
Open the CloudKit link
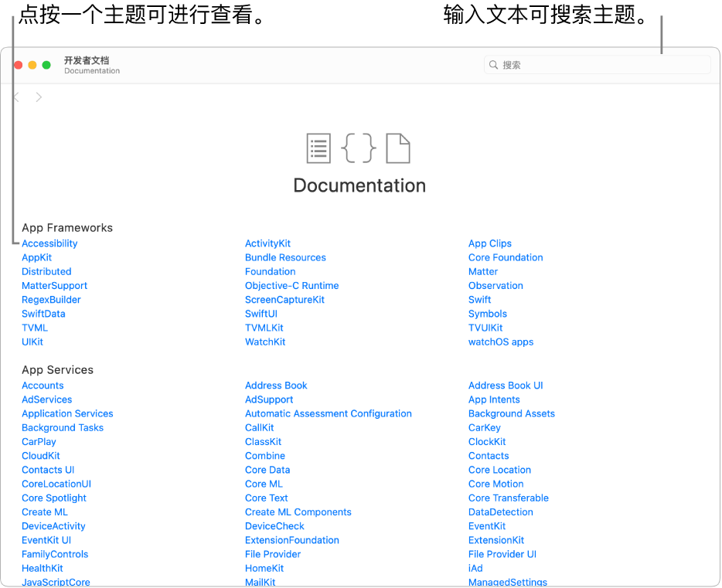(x=41, y=456)
